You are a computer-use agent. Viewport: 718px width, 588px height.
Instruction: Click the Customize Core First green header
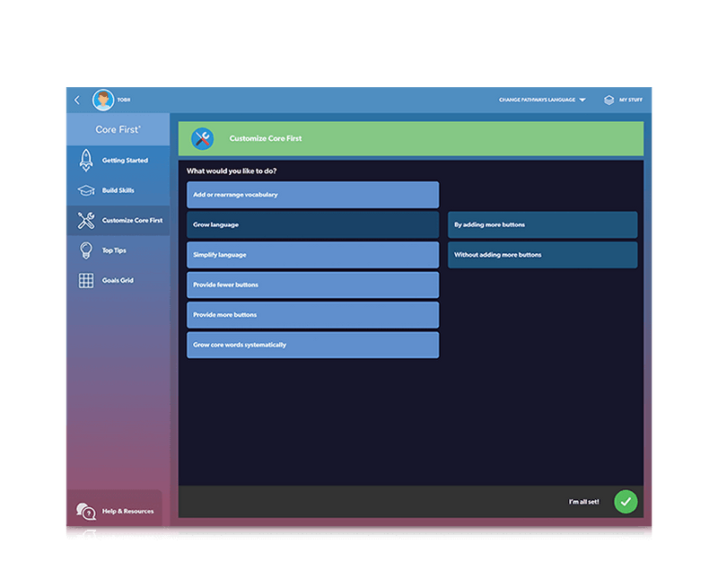coord(411,139)
